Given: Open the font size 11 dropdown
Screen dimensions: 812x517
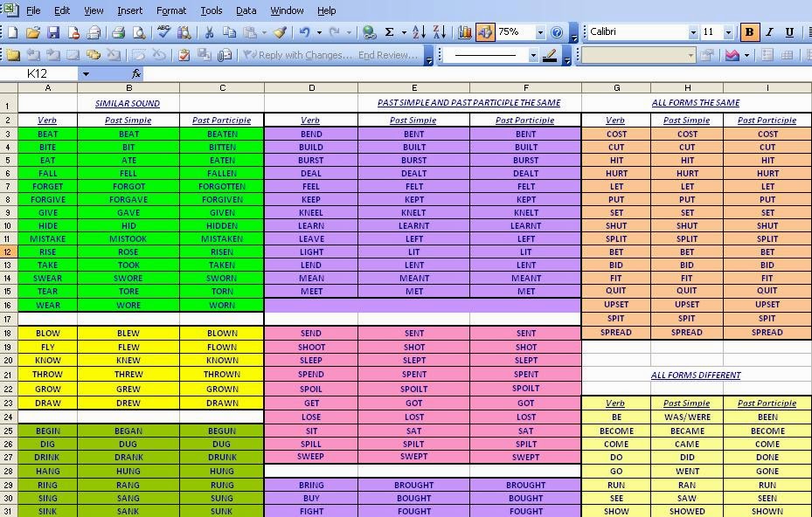Looking at the screenshot, I should click(728, 32).
